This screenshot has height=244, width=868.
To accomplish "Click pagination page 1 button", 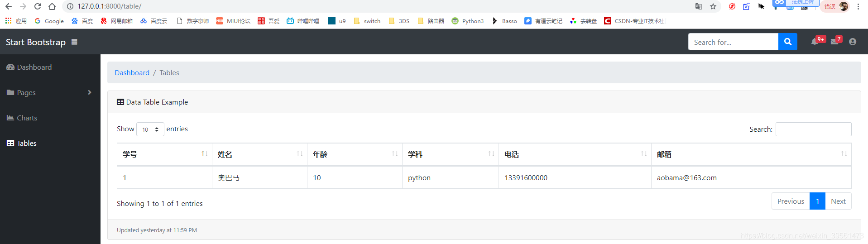I will click(x=817, y=201).
